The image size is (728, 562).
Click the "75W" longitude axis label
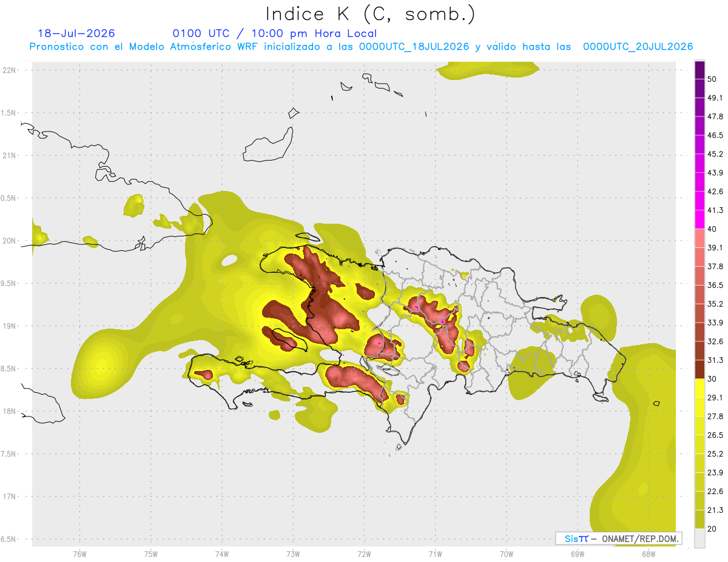tap(151, 554)
